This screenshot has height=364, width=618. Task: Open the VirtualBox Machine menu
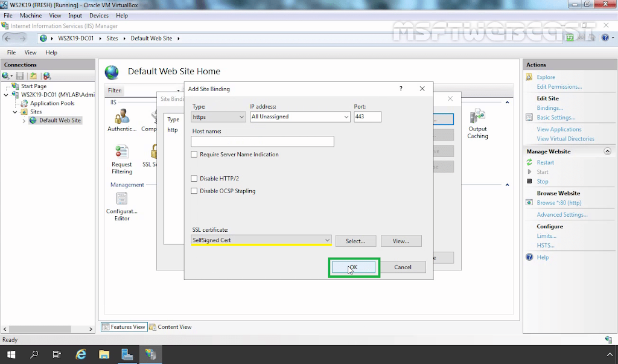31,15
